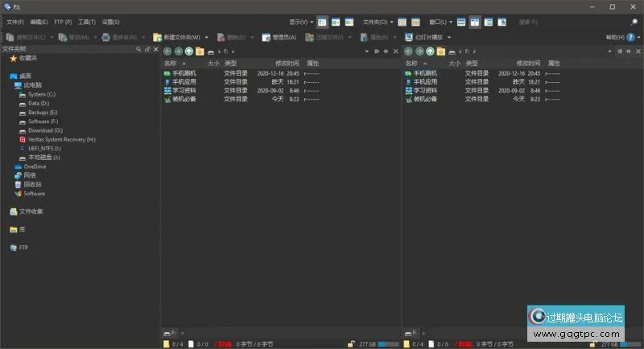Click the lock icon in left pane status bar

click(351, 344)
